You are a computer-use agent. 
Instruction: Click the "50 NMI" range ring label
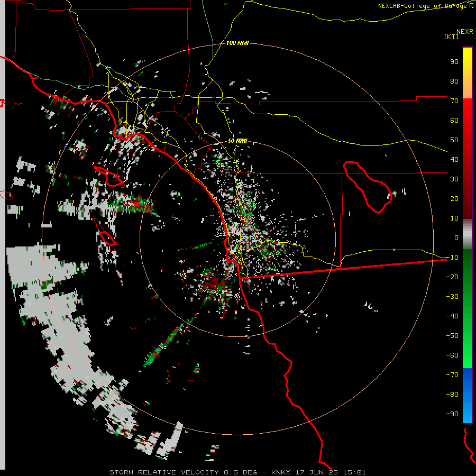point(237,141)
